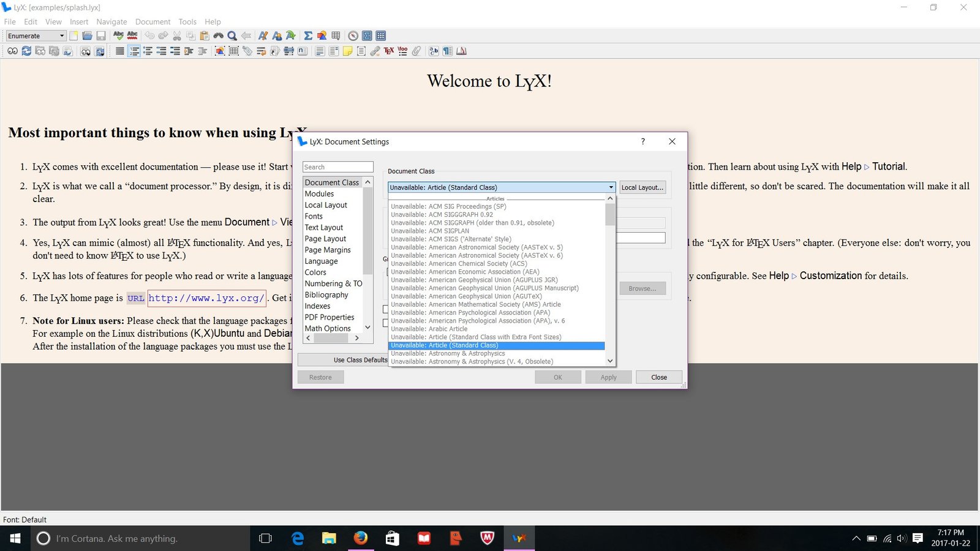Insert hyperlink chain icon

coord(375,51)
